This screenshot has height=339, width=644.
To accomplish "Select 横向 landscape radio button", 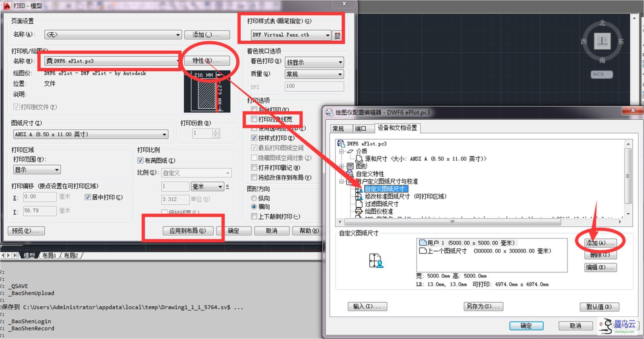I will [x=254, y=207].
